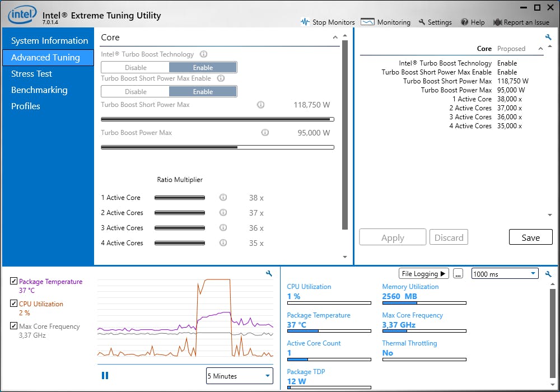Screen dimensions: 560x392
Task: Click info icon beside 95,000 W value
Action: pos(265,133)
